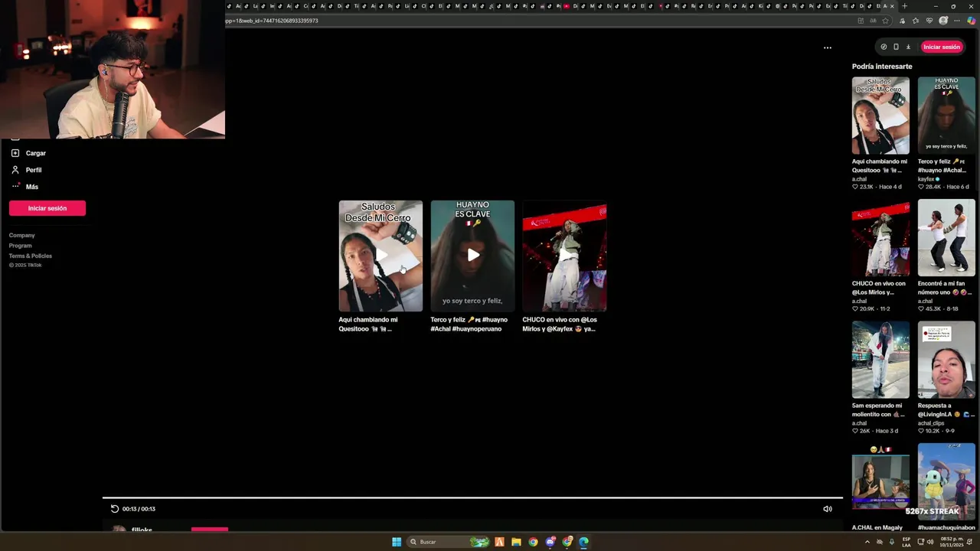Open 'Respuesta a @LivingInLA' thumbnail

946,360
